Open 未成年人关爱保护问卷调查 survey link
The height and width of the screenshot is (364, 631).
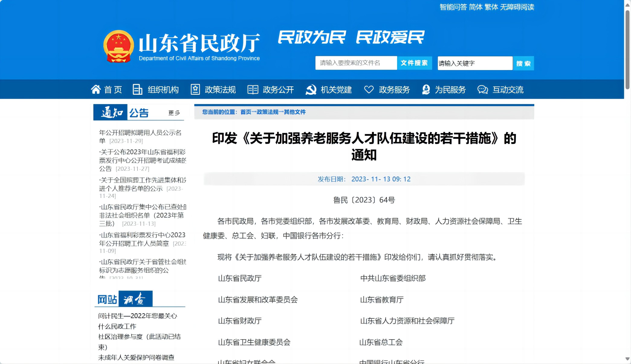136,358
